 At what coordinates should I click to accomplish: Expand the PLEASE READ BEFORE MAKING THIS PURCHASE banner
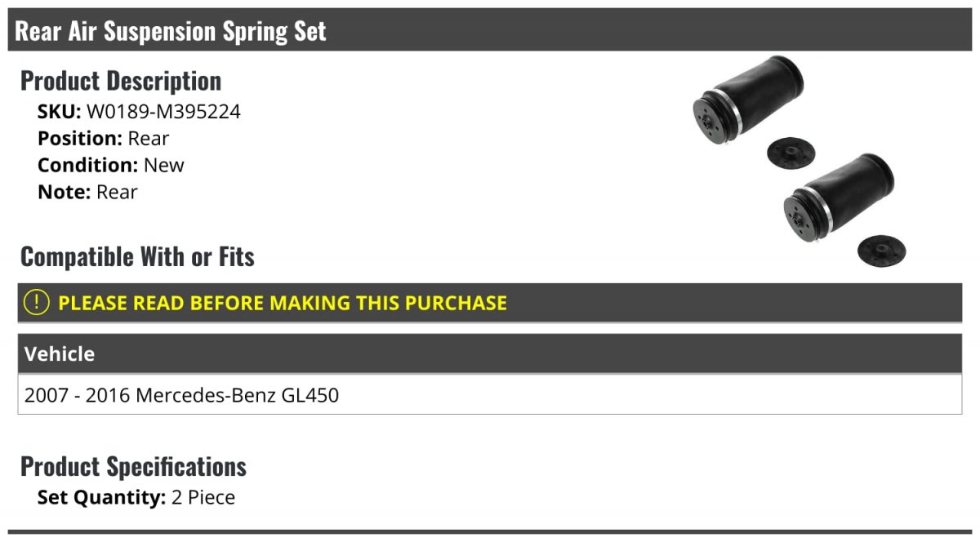490,303
